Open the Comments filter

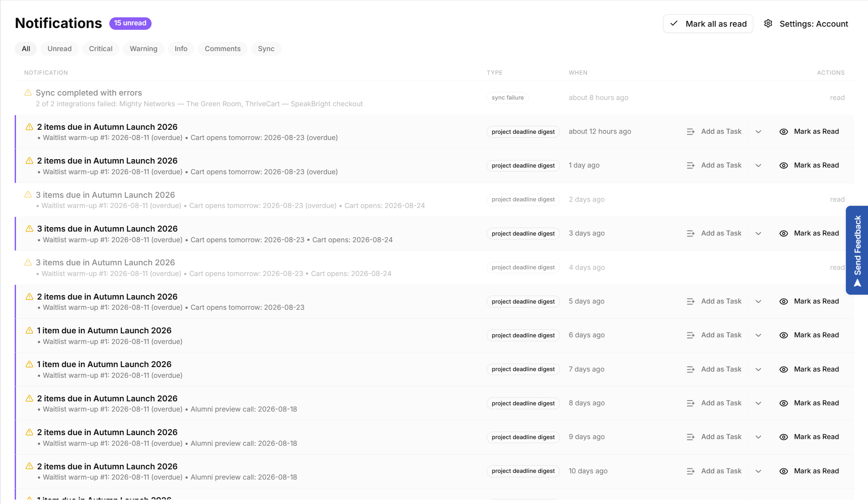[x=223, y=49]
